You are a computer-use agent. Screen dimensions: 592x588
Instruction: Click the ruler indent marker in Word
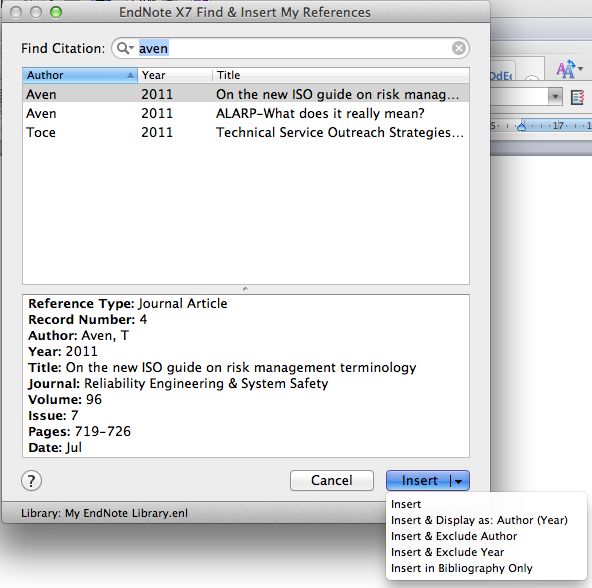pyautogui.click(x=522, y=125)
